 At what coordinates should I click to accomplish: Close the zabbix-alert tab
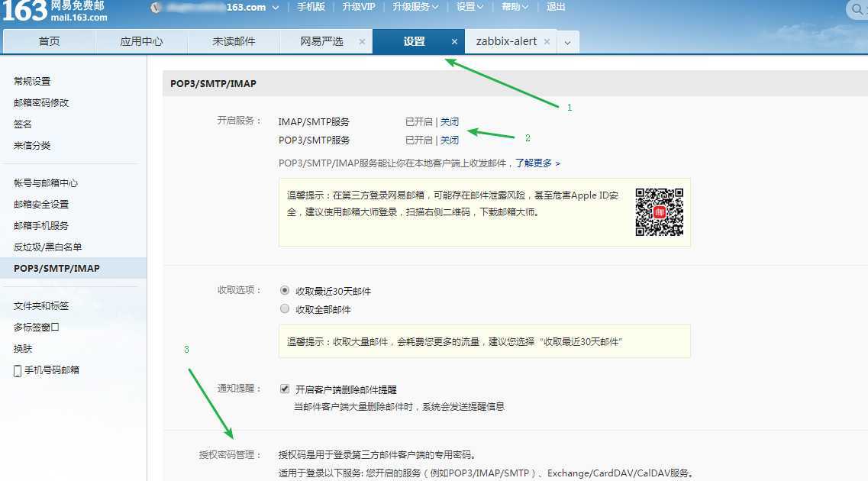coord(547,41)
